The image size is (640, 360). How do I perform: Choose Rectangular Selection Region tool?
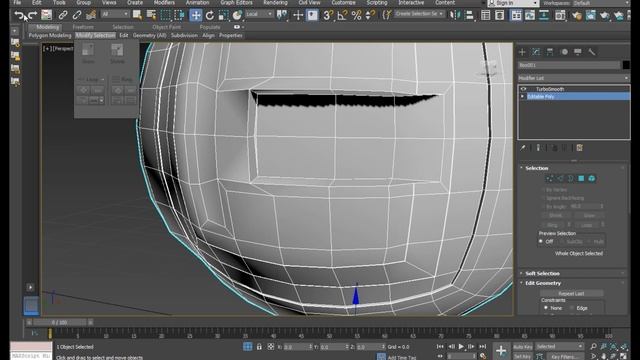click(165, 16)
